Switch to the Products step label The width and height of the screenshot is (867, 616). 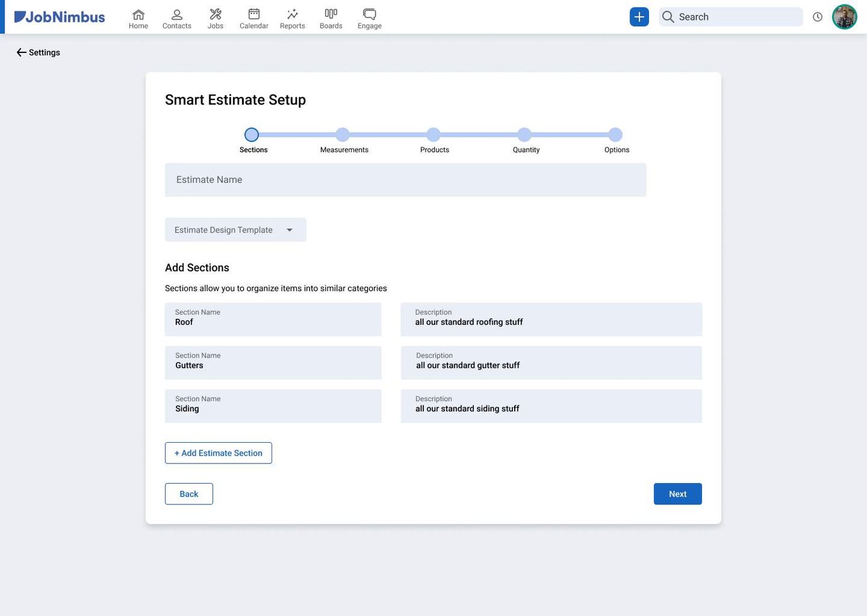[x=434, y=150]
